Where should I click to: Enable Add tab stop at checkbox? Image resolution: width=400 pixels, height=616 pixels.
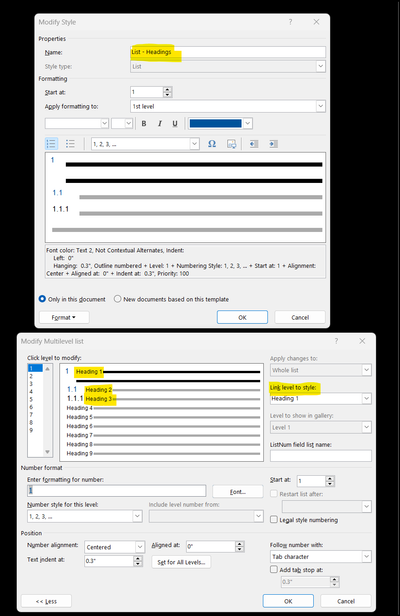click(x=274, y=570)
